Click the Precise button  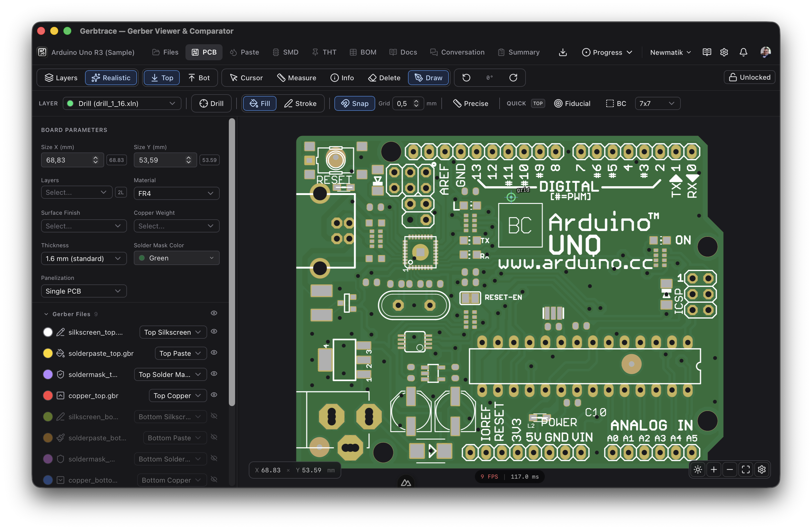pyautogui.click(x=470, y=103)
